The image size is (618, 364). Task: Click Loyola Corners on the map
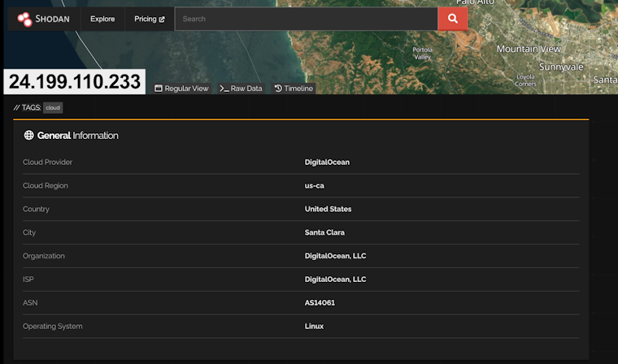coord(525,80)
